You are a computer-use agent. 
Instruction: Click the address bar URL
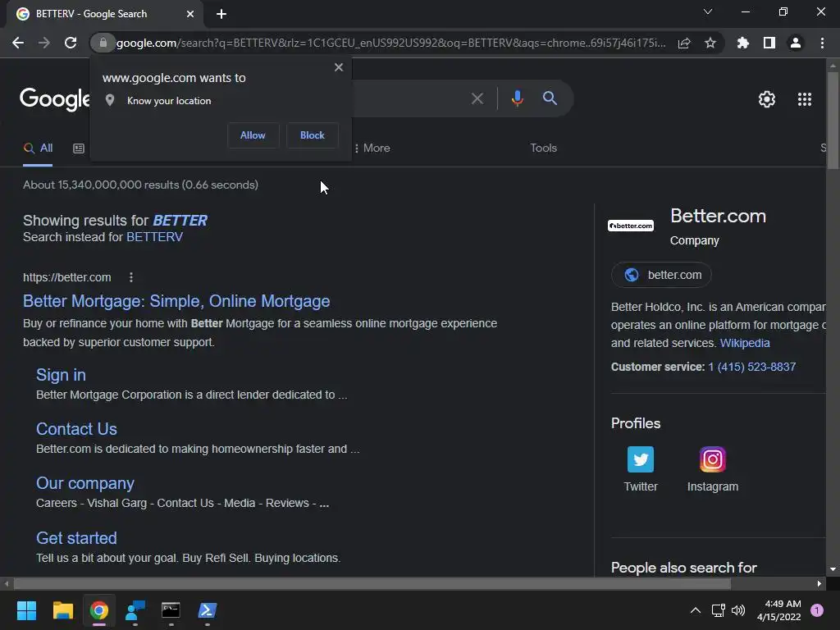(x=391, y=43)
